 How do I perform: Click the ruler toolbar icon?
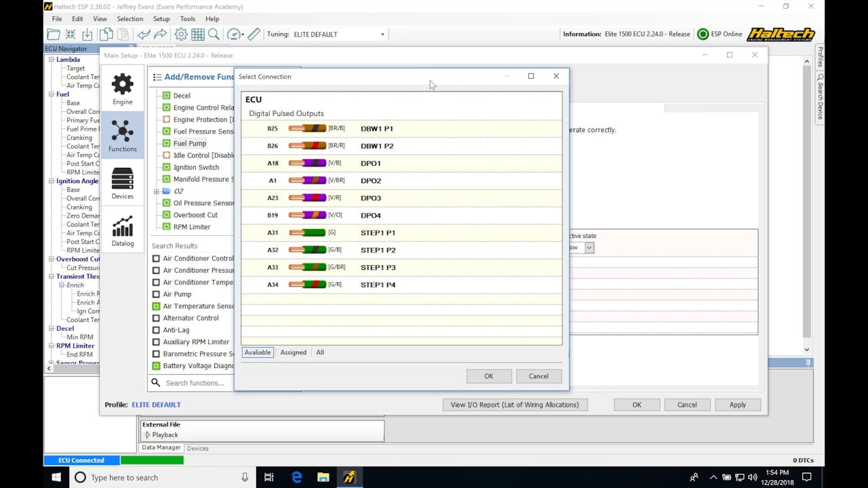point(254,35)
